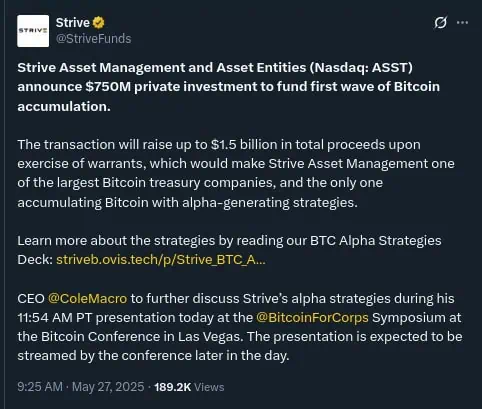This screenshot has width=482, height=409.
Task: Click the May 27, 2025 date
Action: pyautogui.click(x=108, y=387)
